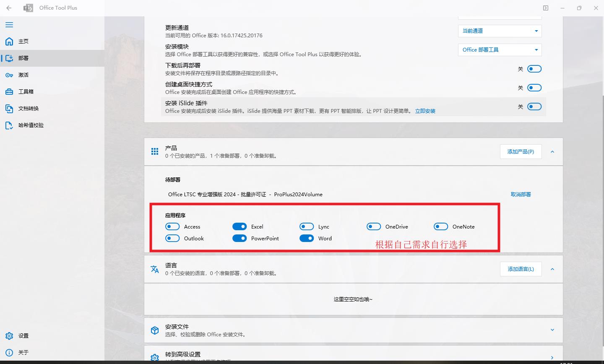
Task: Click the 取消部署 cancel deployment link
Action: pos(521,194)
